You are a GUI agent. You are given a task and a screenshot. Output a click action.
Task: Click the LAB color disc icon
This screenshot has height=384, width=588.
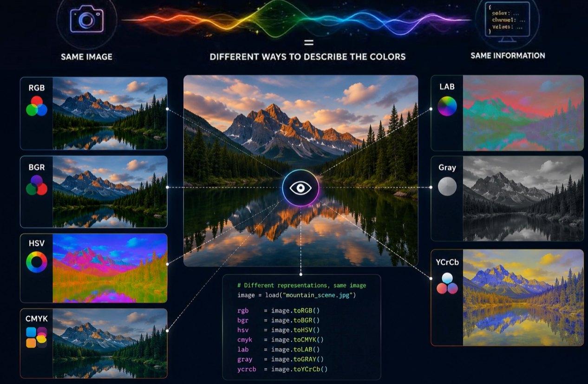(447, 106)
